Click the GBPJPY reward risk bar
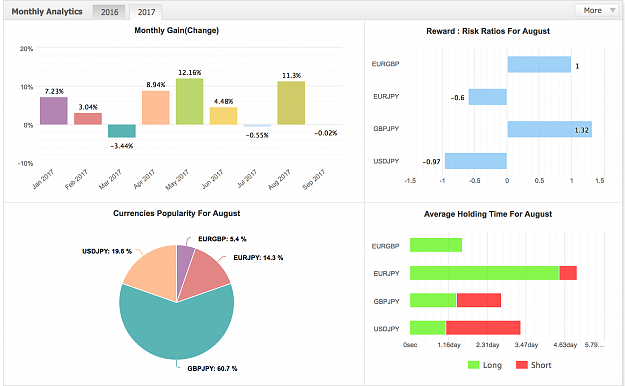 pos(550,129)
